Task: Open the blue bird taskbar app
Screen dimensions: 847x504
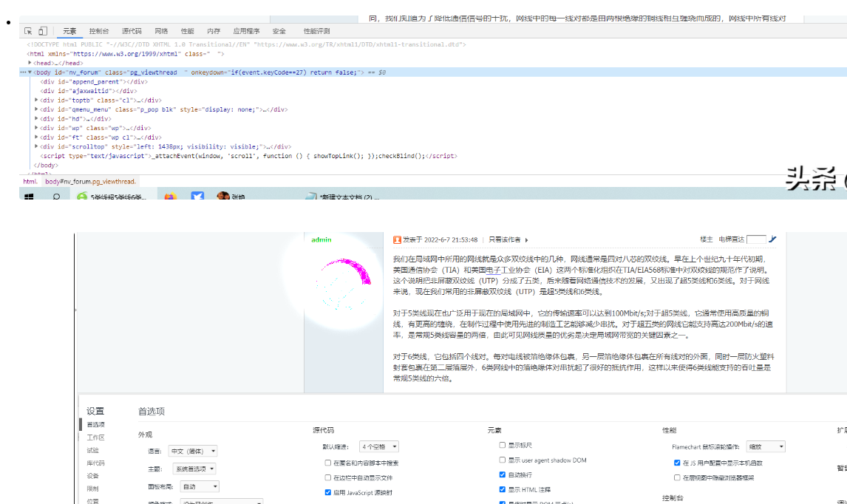Action: point(197,196)
